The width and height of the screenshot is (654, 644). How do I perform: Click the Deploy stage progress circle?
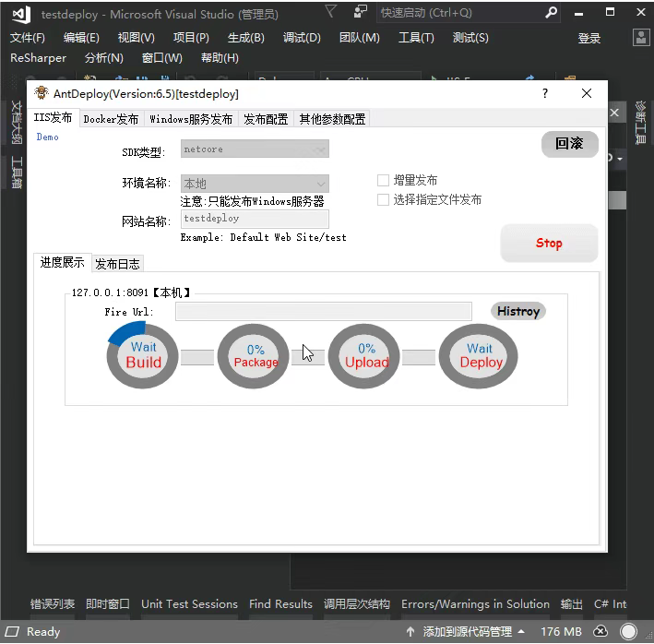pos(480,356)
